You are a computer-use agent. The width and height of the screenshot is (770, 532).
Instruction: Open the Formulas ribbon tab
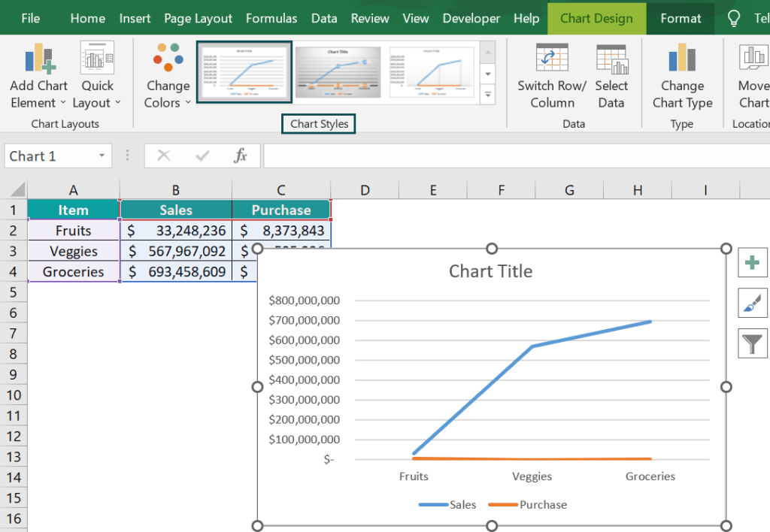[271, 17]
